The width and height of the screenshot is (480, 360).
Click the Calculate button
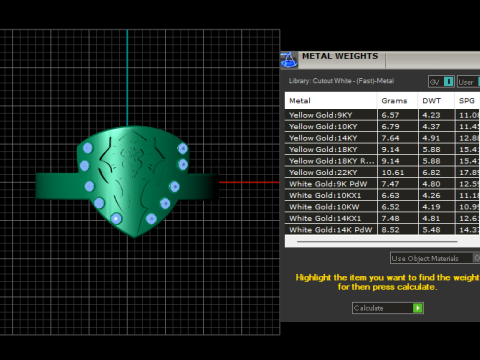click(x=388, y=308)
